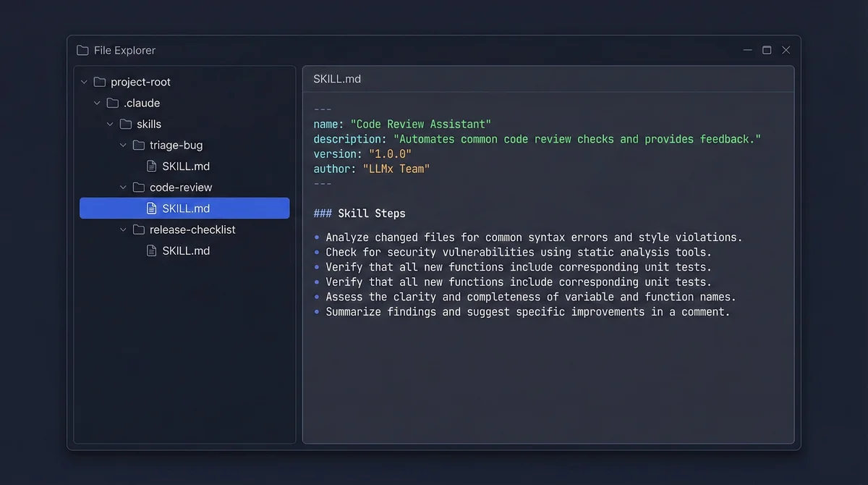Collapse the triage-bug folder
This screenshot has width=868, height=485.
point(123,145)
